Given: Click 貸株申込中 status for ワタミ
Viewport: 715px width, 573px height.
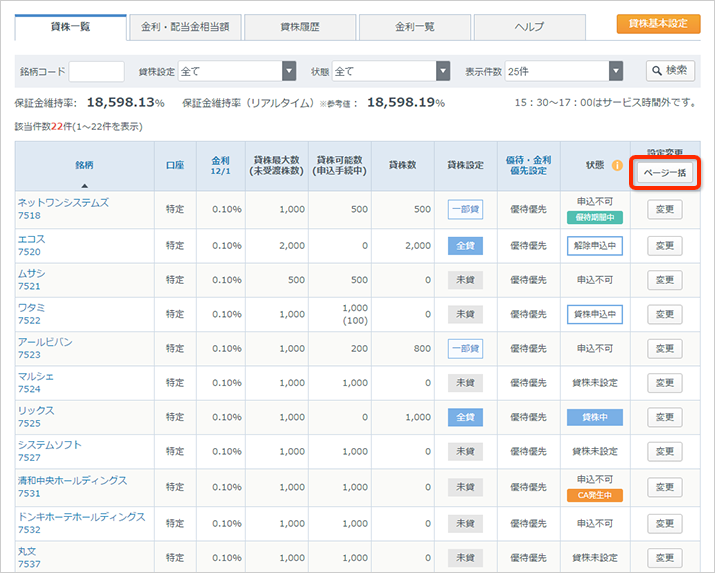Looking at the screenshot, I should click(594, 314).
